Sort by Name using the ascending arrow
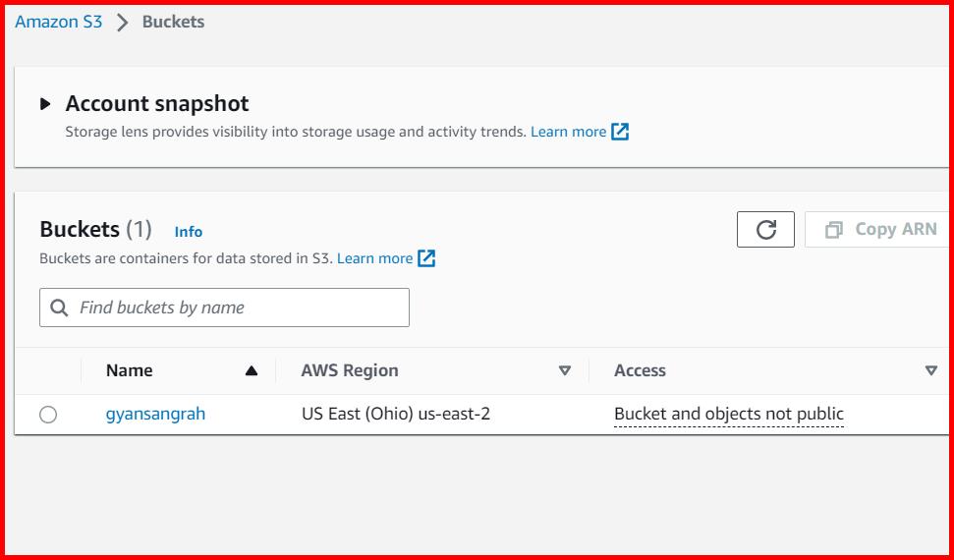 coord(252,370)
